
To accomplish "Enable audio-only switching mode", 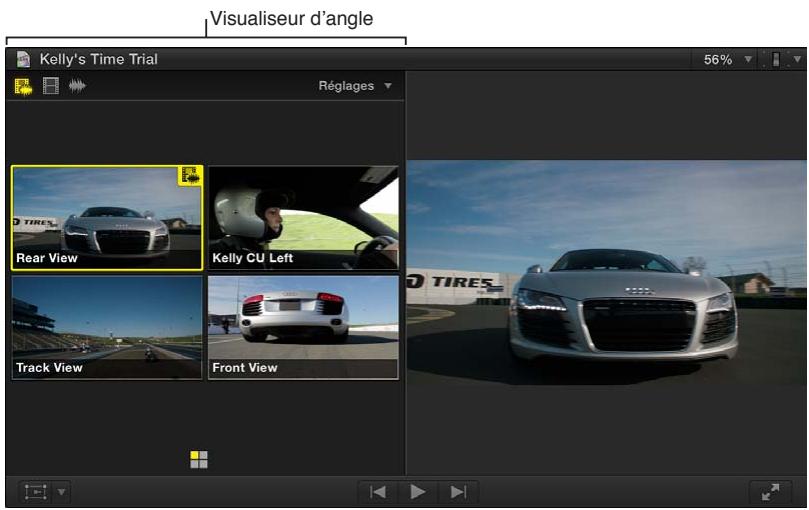I will [77, 86].
